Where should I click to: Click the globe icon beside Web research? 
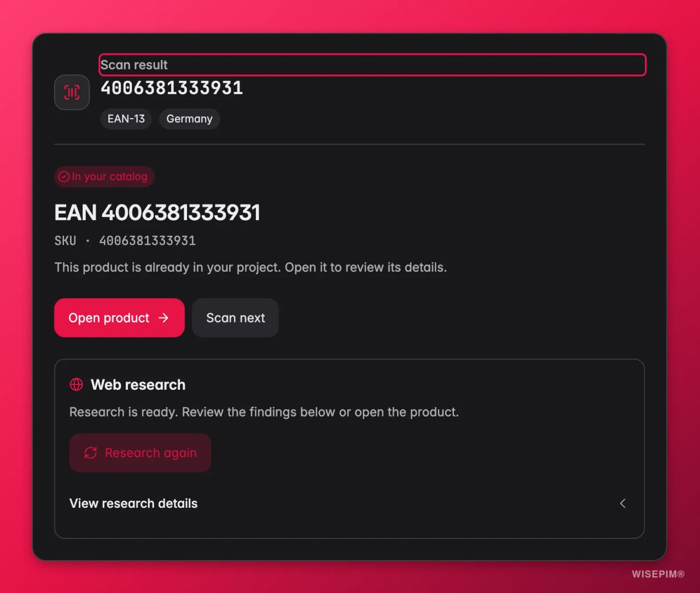(x=77, y=385)
